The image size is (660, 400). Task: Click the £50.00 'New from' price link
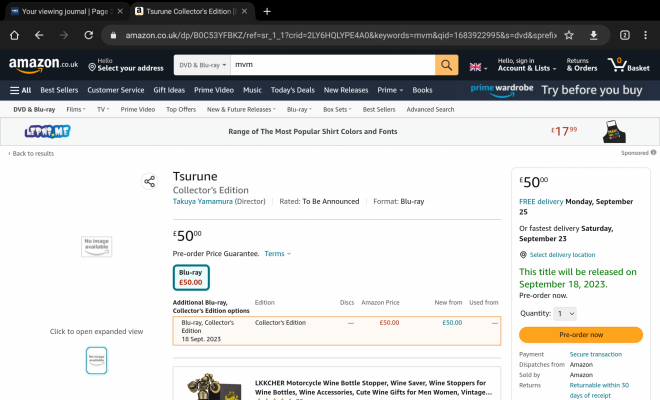[x=452, y=323]
